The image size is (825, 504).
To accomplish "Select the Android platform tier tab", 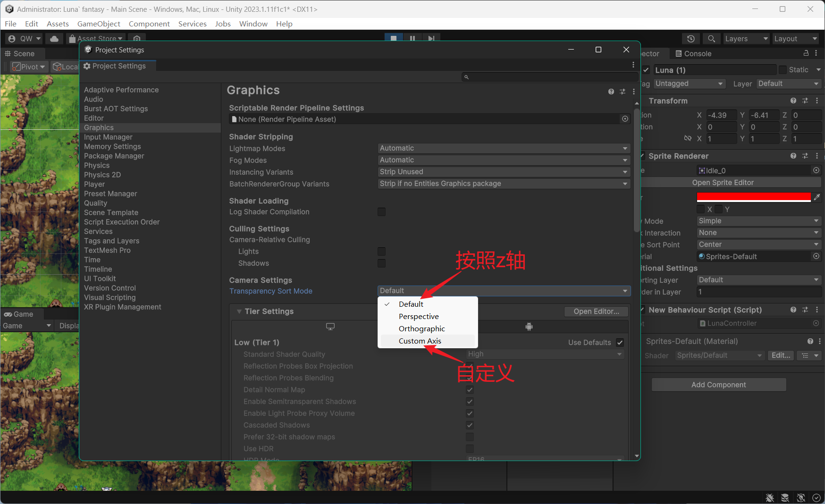I will pos(529,327).
